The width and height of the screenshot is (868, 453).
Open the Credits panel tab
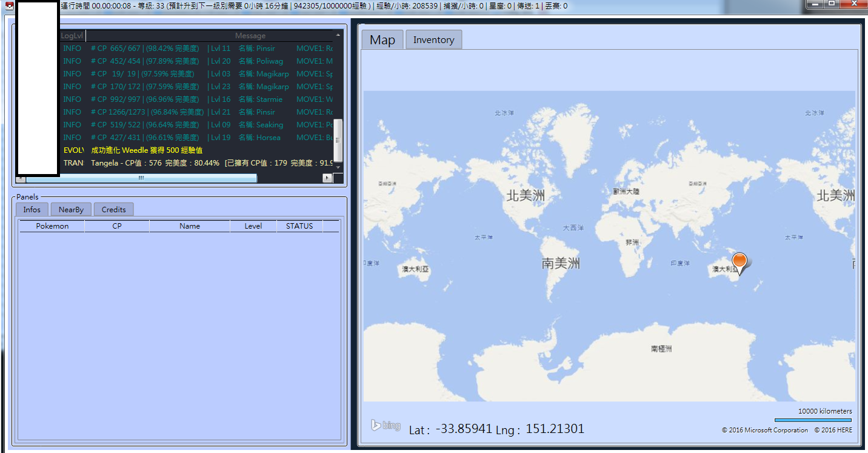pos(113,209)
